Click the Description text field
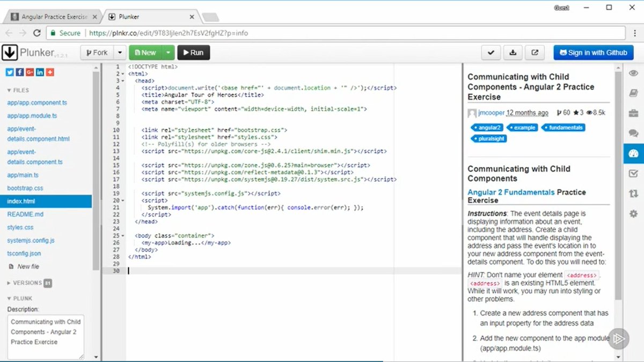 point(46,337)
